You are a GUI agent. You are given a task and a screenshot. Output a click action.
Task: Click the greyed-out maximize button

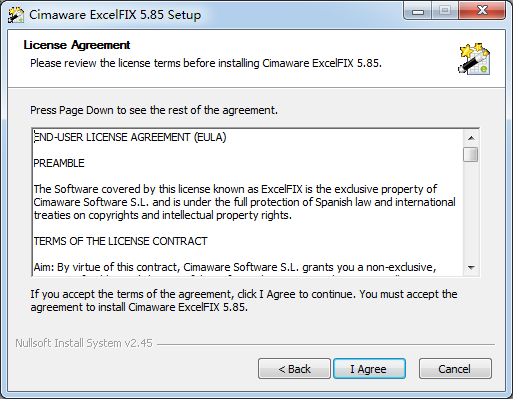pos(445,12)
